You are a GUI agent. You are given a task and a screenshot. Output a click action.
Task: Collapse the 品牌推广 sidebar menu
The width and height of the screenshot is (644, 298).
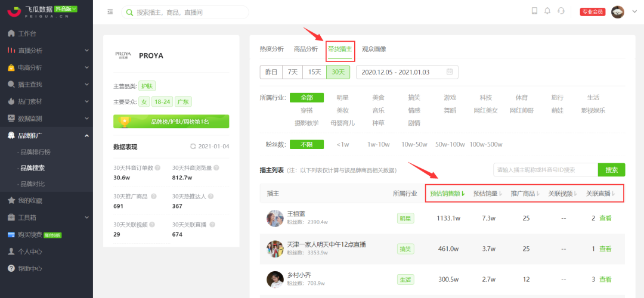point(86,135)
